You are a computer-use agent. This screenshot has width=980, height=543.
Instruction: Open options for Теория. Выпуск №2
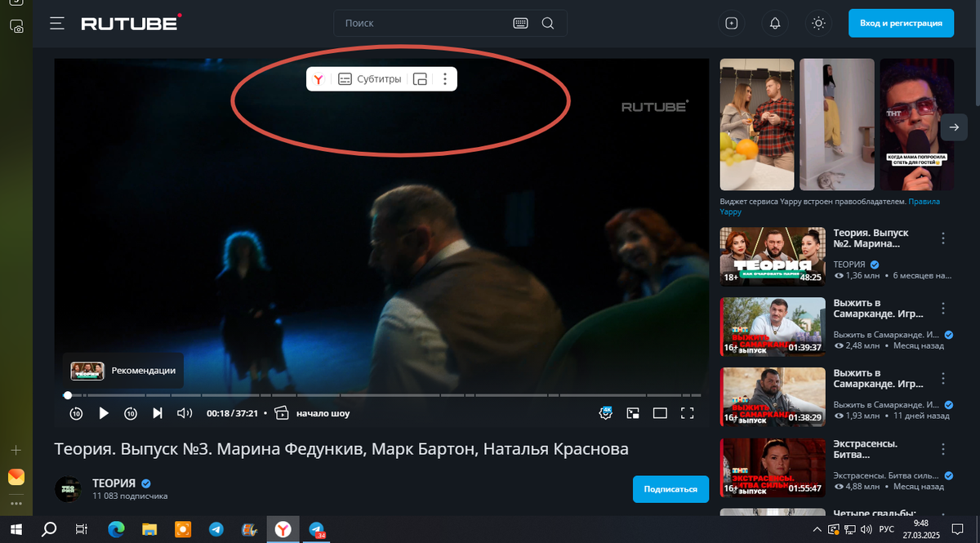click(x=943, y=238)
